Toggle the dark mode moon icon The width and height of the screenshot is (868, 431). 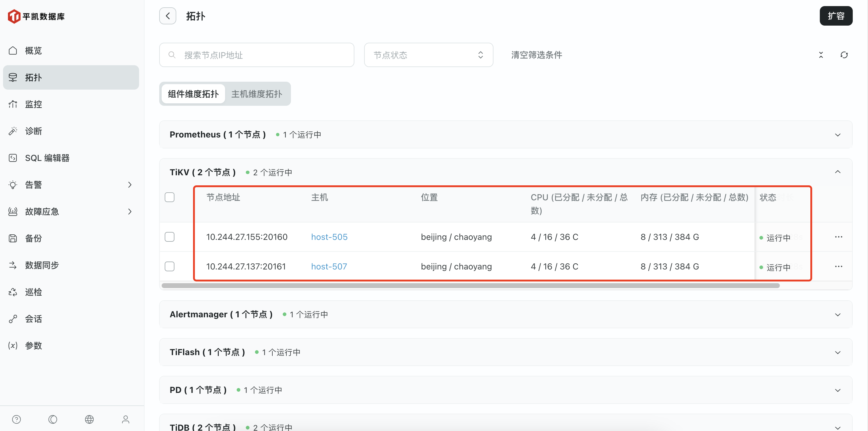coord(52,419)
